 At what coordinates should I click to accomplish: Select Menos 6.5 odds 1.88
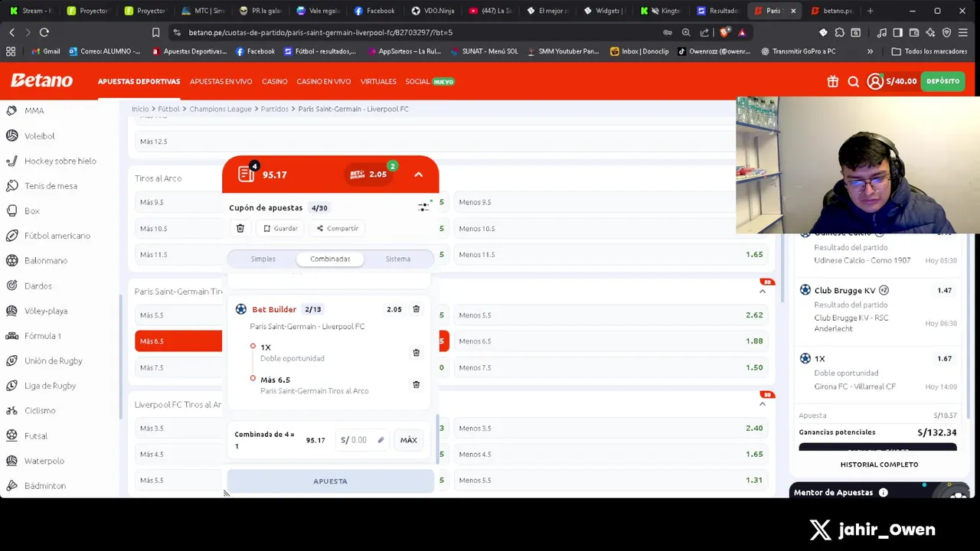click(x=611, y=341)
